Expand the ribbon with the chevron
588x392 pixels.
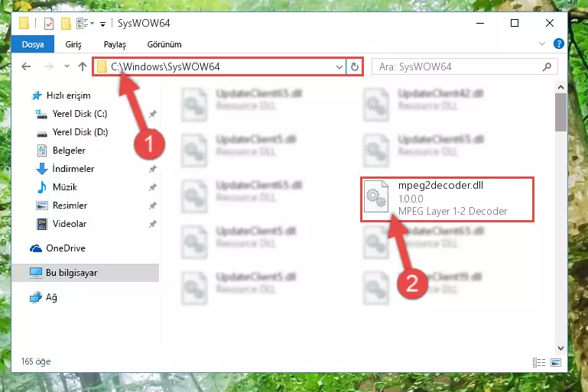click(542, 44)
